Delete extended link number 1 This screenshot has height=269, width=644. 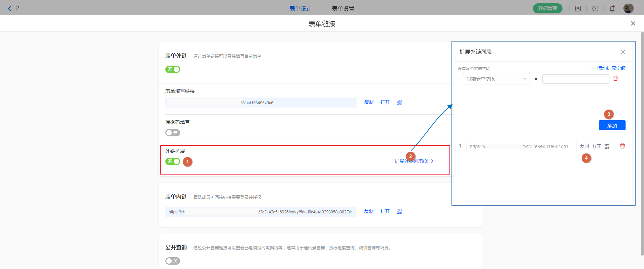coord(622,146)
